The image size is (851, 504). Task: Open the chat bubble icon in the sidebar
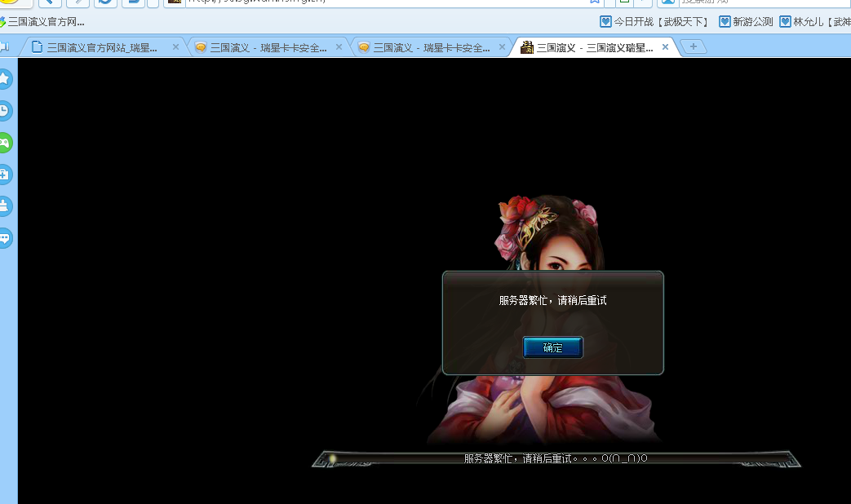coord(4,238)
